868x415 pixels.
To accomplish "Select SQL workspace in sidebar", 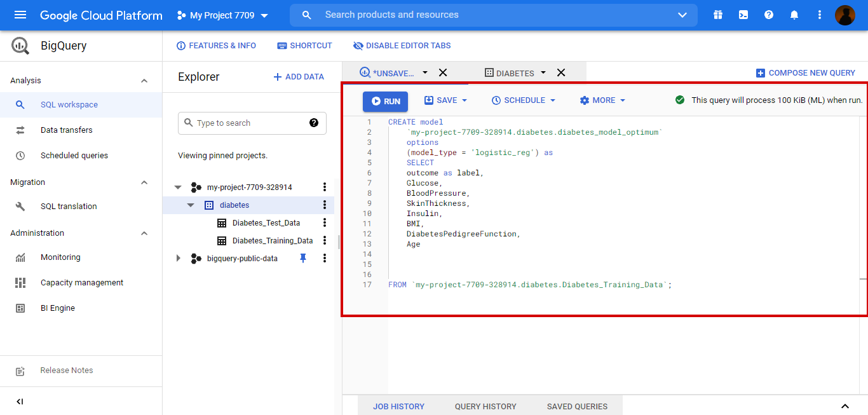I will [81, 105].
